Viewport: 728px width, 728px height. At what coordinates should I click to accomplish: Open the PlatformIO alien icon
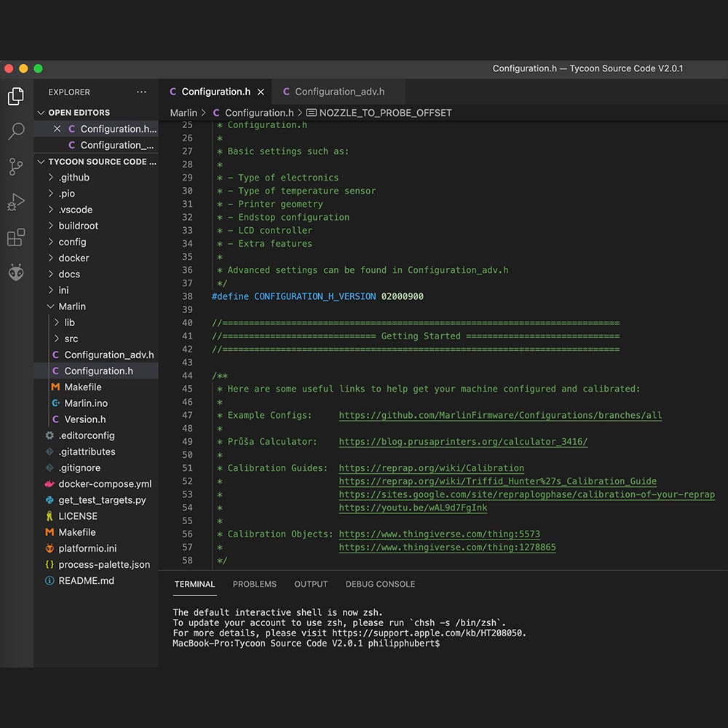coord(16,273)
